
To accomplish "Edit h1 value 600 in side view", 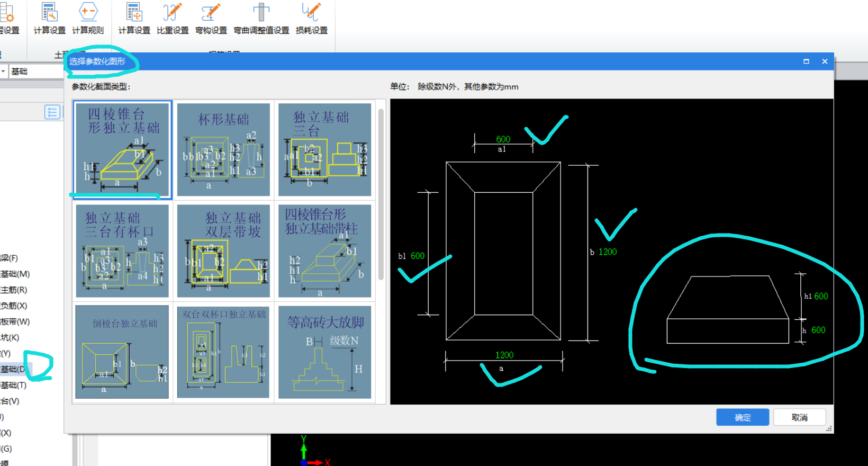I will point(821,296).
